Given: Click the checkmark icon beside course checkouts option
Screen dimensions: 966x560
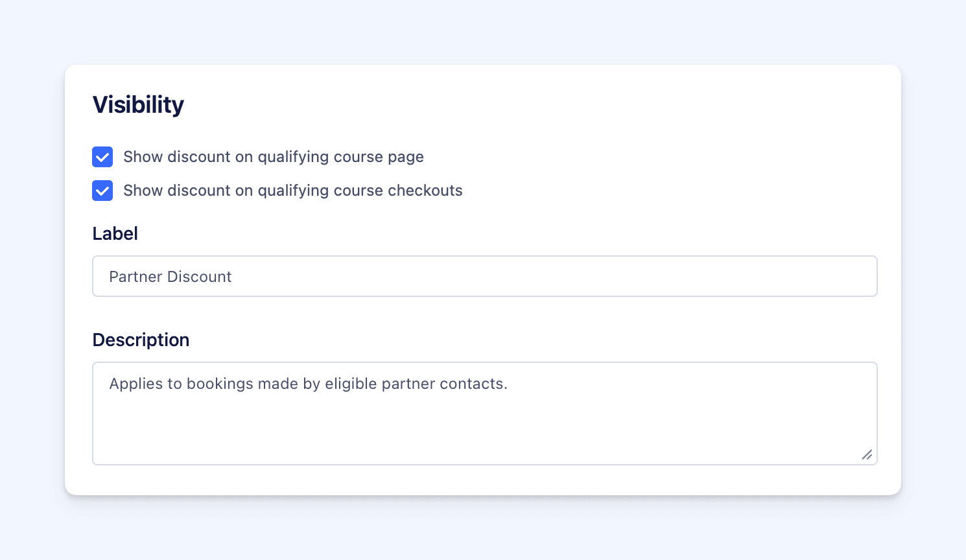Looking at the screenshot, I should [102, 191].
